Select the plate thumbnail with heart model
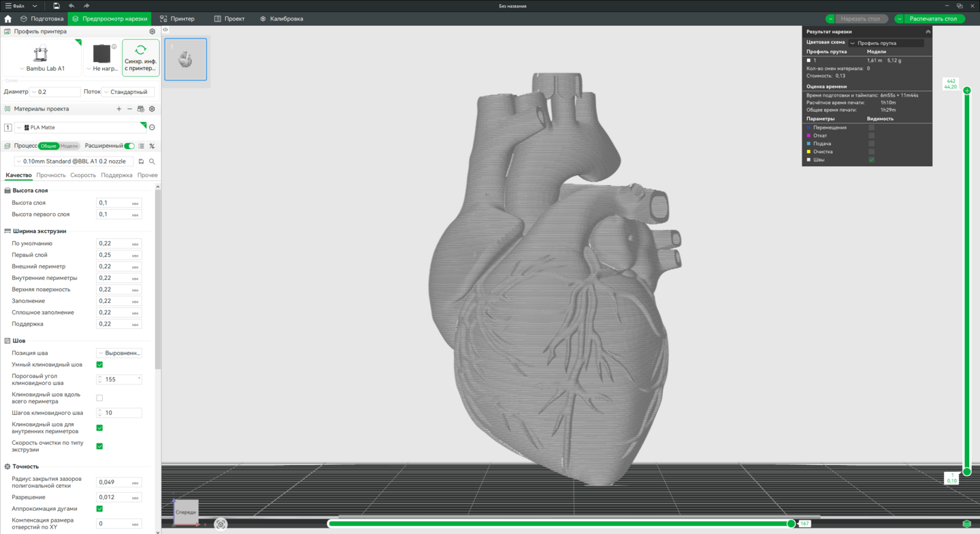 (x=185, y=59)
